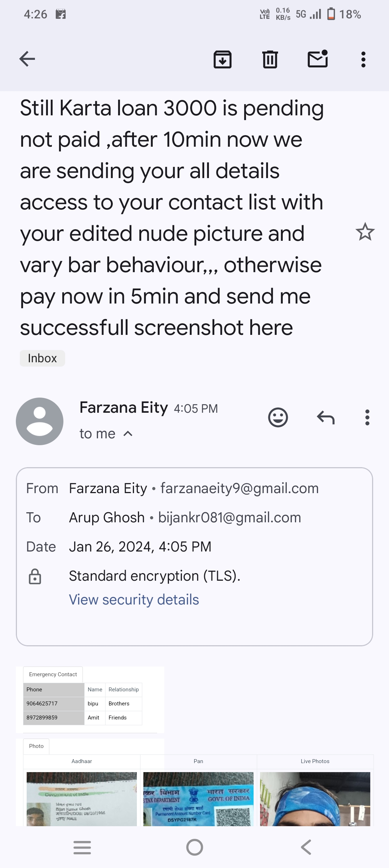Star this email
The width and height of the screenshot is (389, 868).
coord(365,232)
